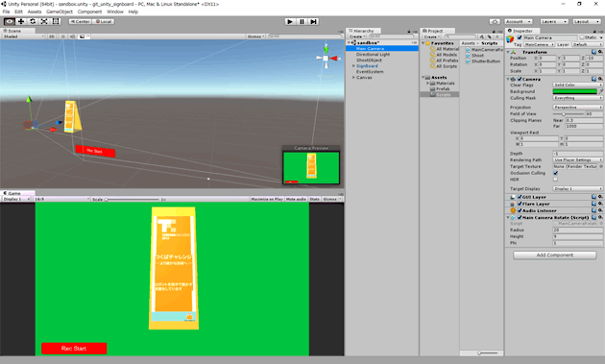
Task: Start Play mode with Play button
Action: click(290, 22)
